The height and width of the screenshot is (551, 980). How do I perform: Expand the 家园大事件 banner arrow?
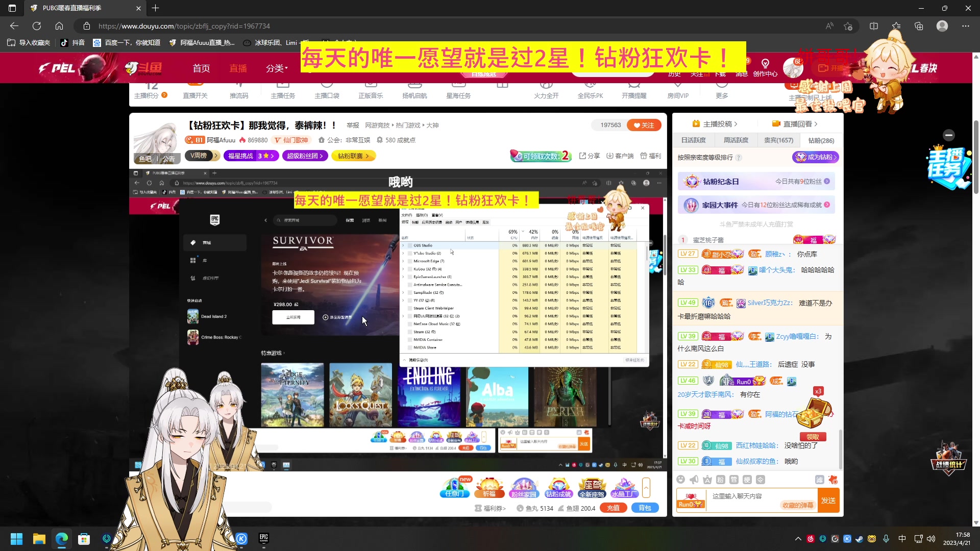(x=827, y=205)
